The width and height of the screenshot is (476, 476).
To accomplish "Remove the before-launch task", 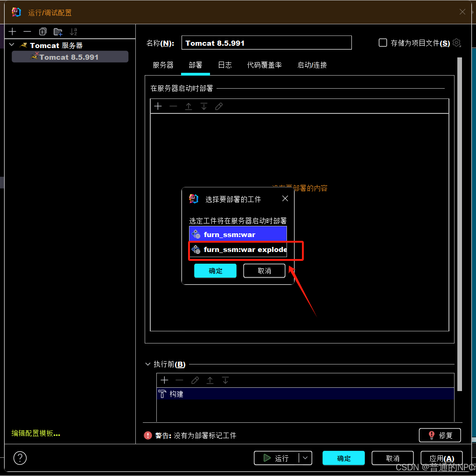I will pos(179,380).
